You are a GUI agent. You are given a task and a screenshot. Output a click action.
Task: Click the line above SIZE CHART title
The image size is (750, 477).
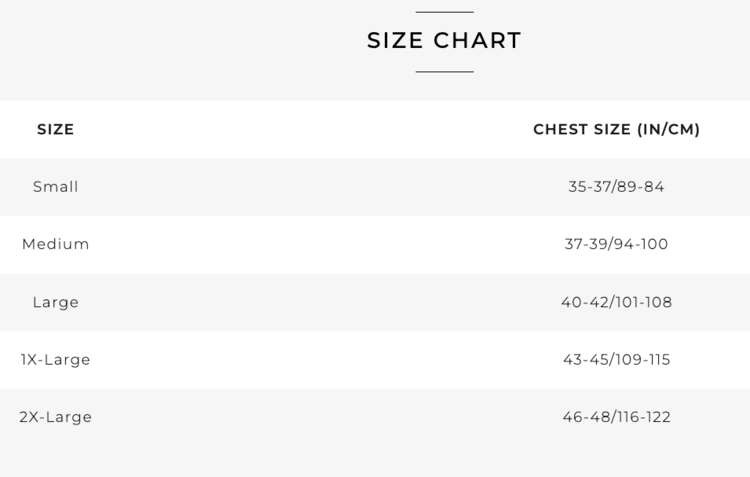point(444,12)
